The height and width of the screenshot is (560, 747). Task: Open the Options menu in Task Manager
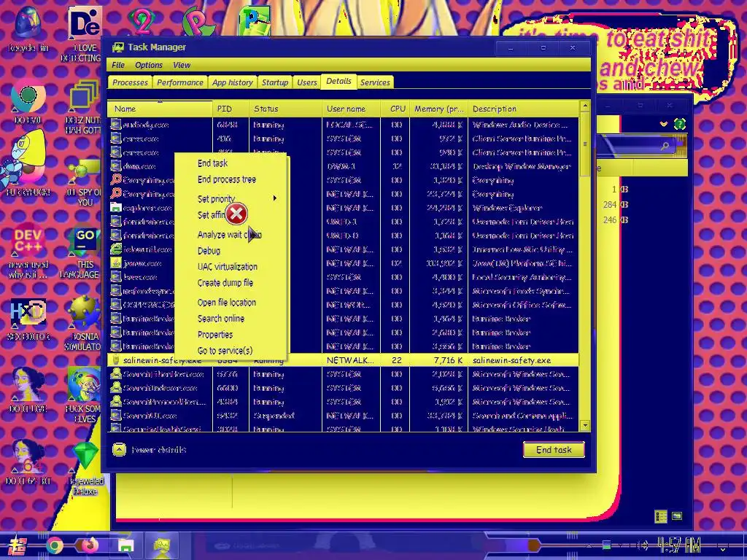pyautogui.click(x=149, y=65)
